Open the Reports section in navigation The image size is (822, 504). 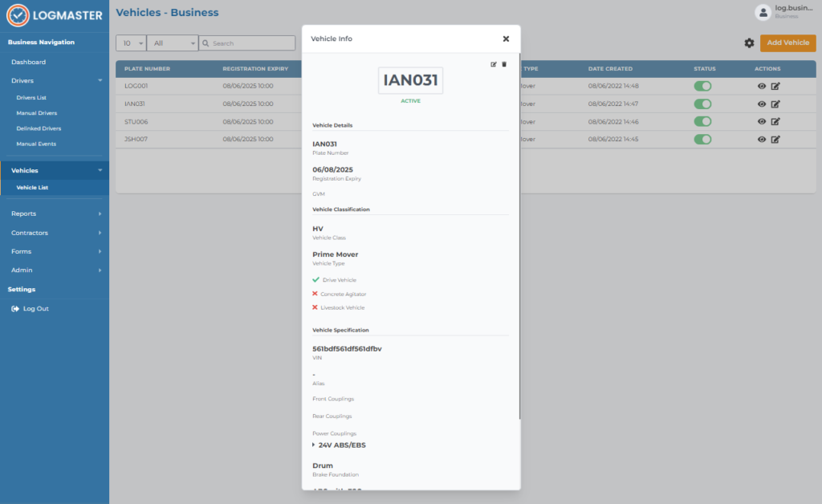point(54,213)
